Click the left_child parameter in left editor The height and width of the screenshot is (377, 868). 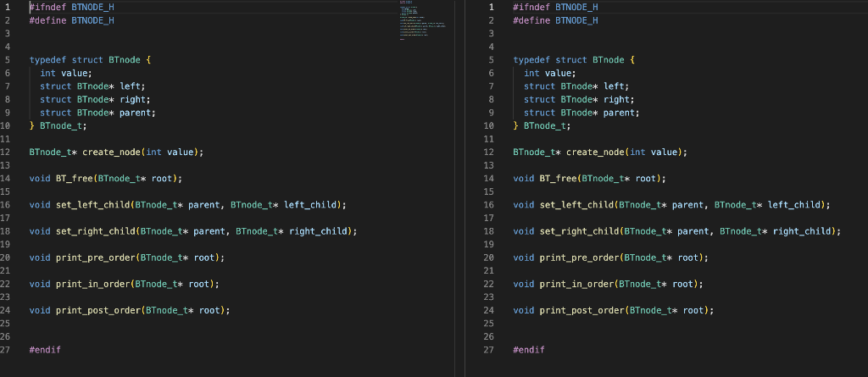pyautogui.click(x=310, y=205)
